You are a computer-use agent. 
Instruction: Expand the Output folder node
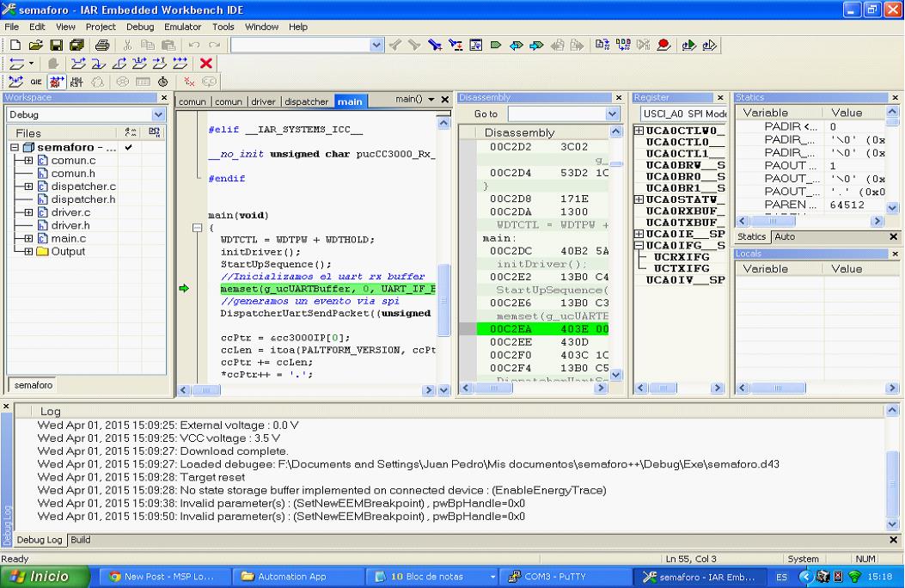28,252
